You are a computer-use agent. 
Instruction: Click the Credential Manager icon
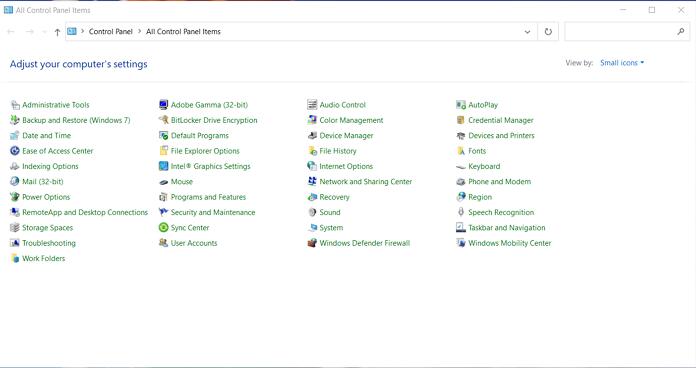(461, 120)
